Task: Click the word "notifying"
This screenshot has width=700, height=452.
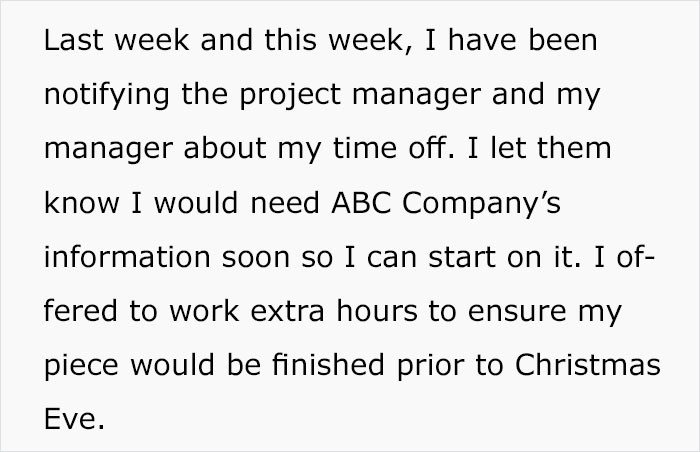Action: point(107,95)
